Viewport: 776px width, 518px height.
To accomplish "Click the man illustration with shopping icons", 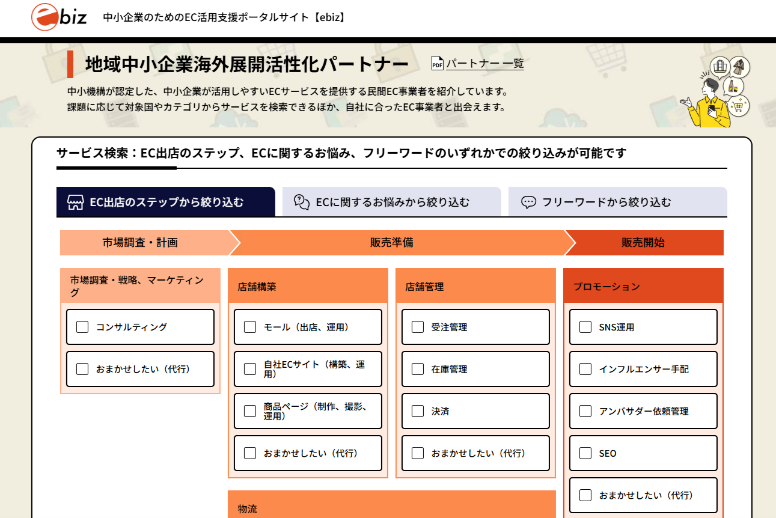I will [x=715, y=92].
